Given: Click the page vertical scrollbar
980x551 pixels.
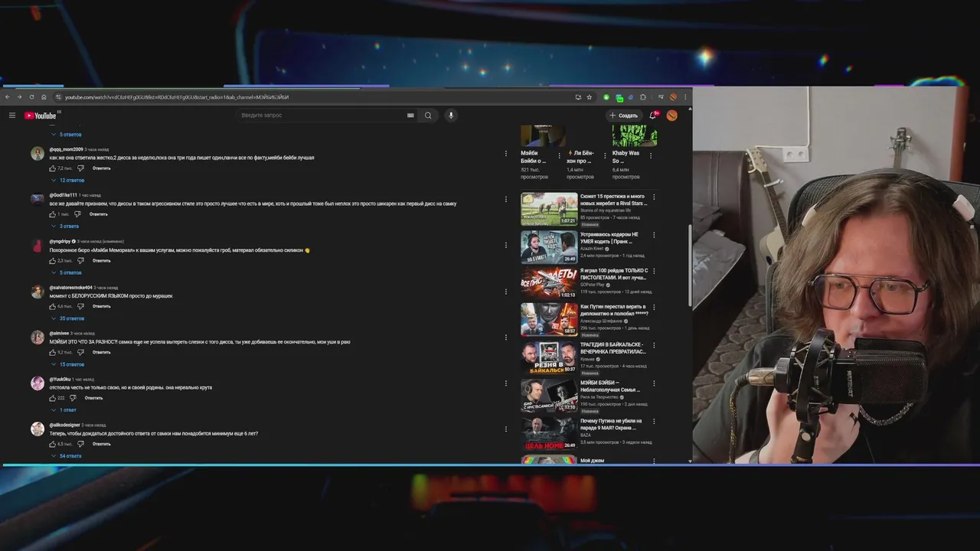Looking at the screenshot, I should click(x=690, y=265).
